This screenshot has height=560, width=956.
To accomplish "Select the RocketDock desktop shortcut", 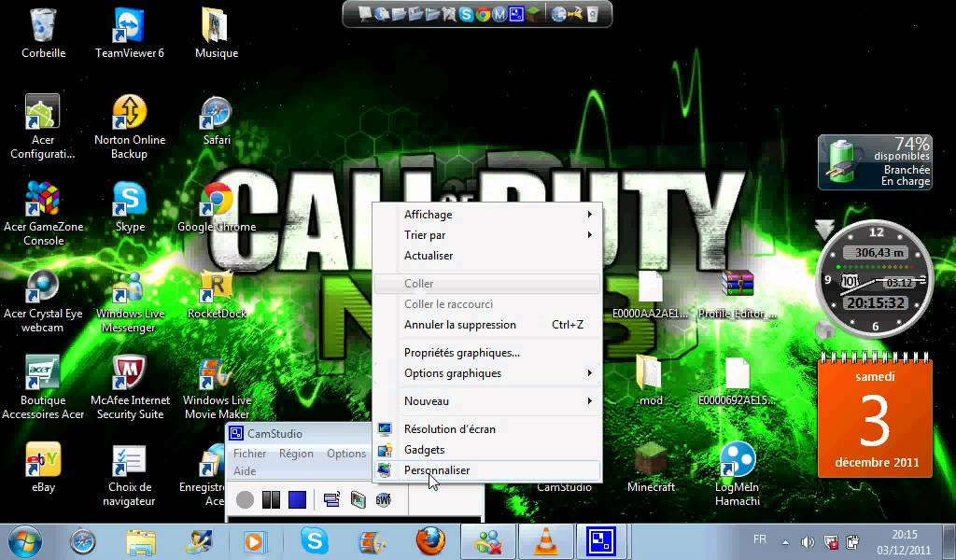I will tap(217, 294).
